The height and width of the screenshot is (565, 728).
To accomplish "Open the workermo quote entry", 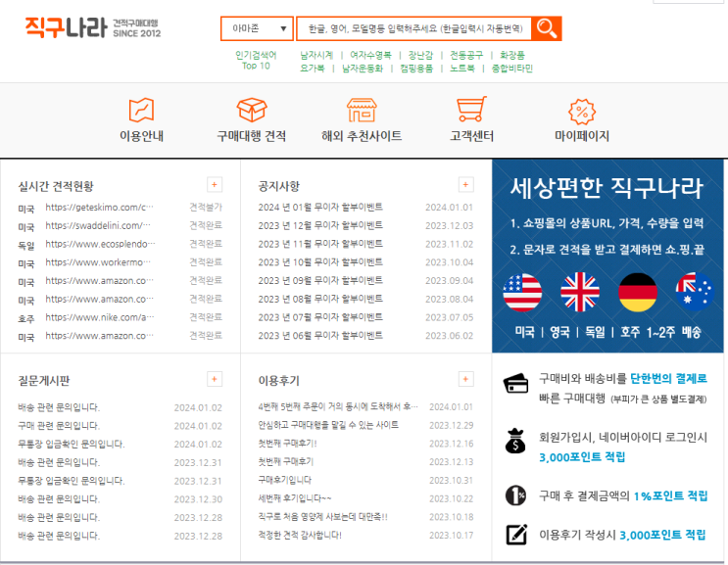I will 98,262.
